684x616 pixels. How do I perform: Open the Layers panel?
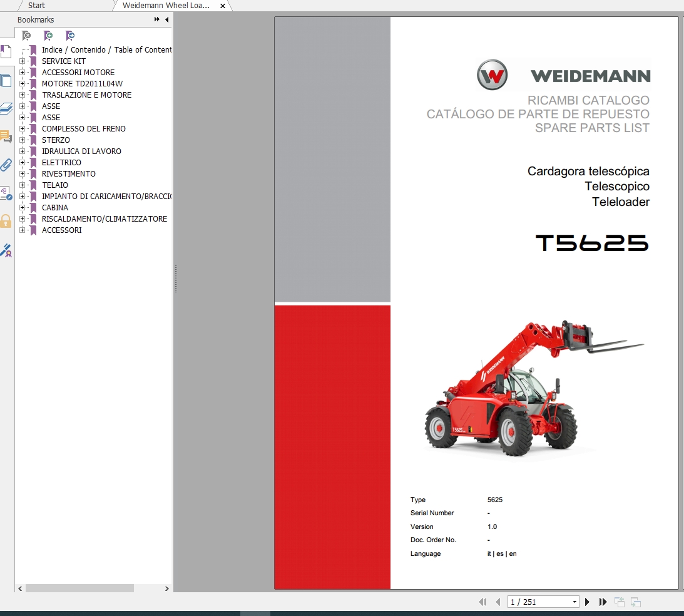(x=6, y=108)
